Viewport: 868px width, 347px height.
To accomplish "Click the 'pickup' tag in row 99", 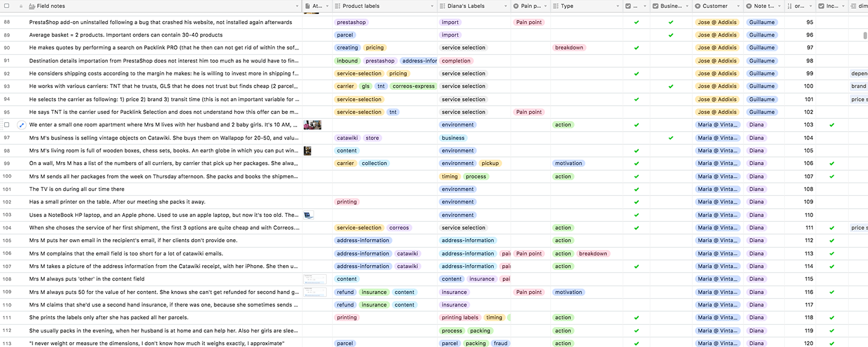I will point(490,163).
